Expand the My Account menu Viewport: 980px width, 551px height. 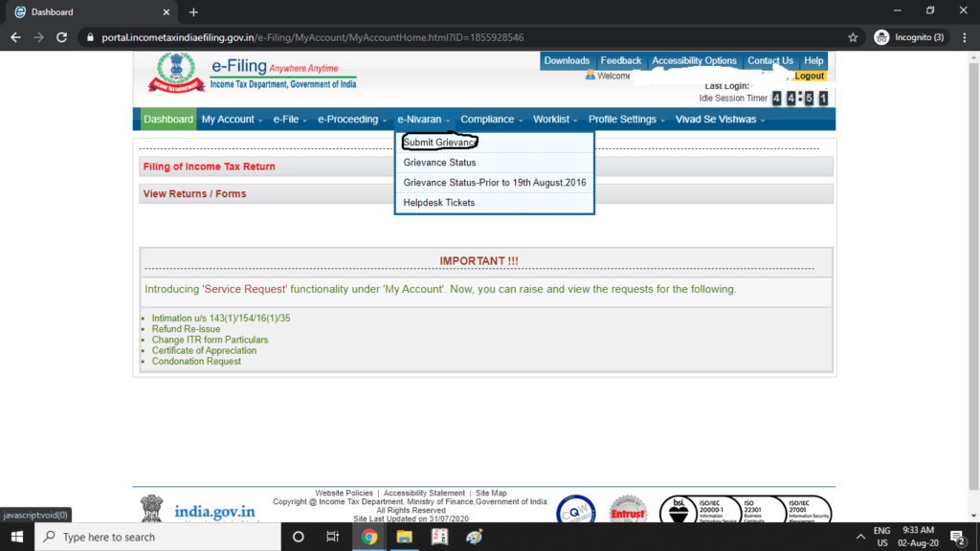pos(232,120)
